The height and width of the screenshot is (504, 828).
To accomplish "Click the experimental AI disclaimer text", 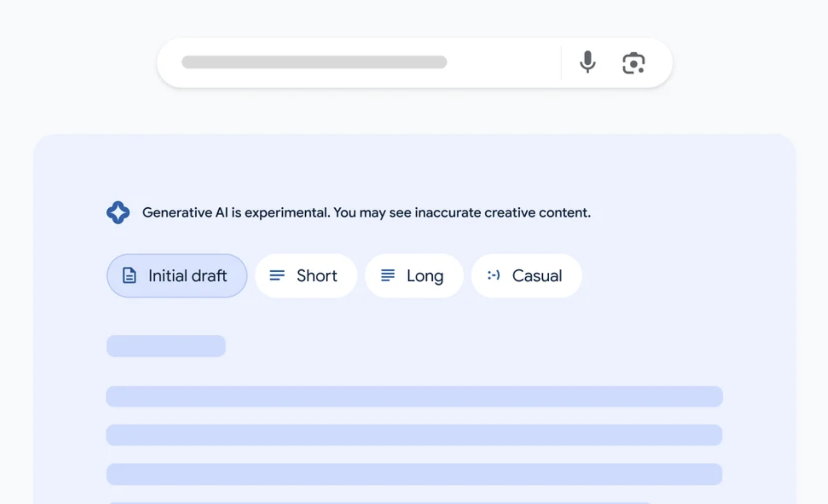I will (367, 212).
